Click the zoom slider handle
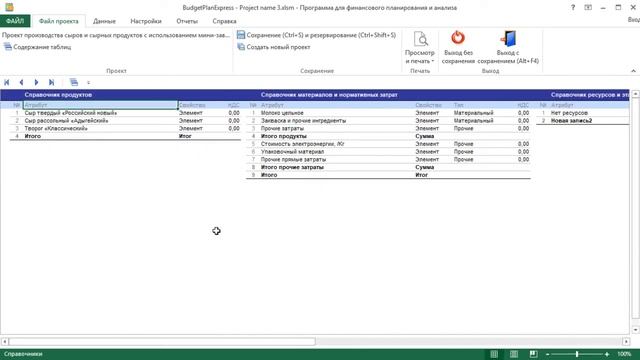The height and width of the screenshot is (360, 640). point(577,354)
